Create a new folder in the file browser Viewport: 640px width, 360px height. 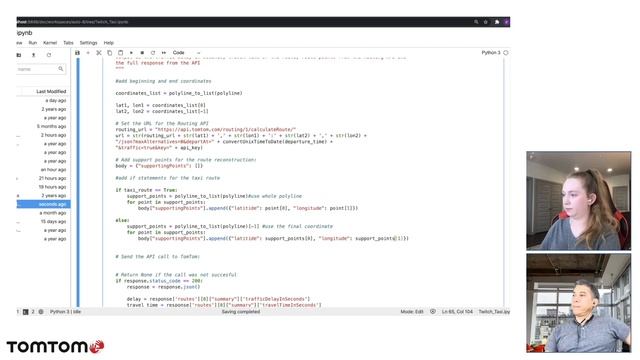[x=19, y=55]
